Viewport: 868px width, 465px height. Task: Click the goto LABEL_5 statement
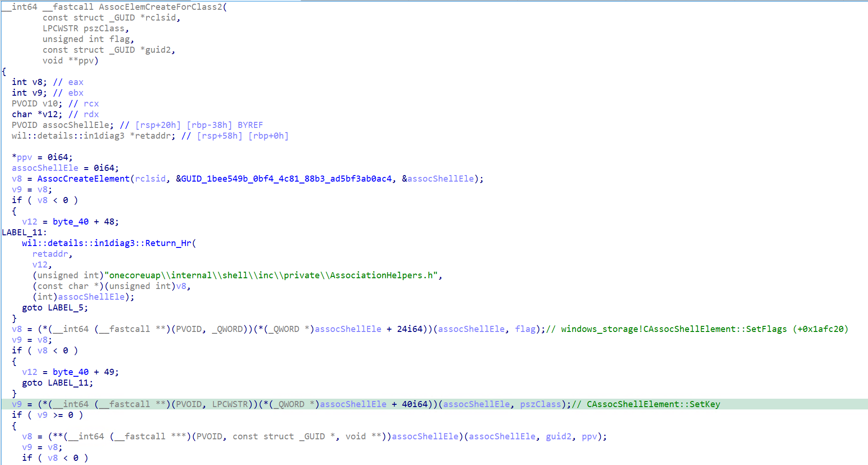[x=55, y=308]
